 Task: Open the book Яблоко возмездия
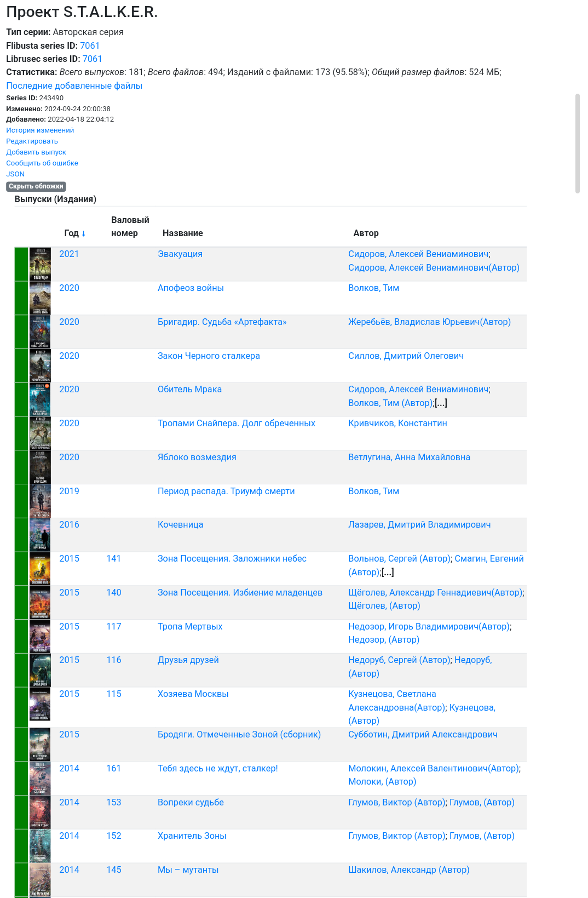coord(197,457)
